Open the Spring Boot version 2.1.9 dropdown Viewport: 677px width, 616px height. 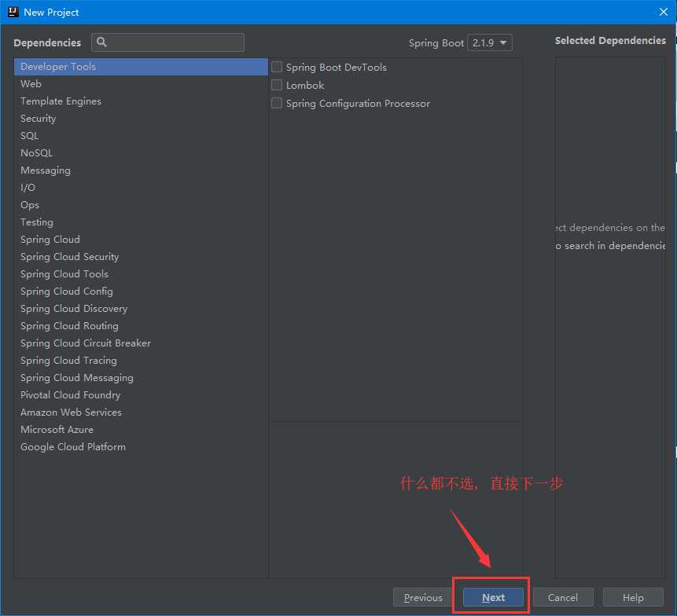coord(490,42)
